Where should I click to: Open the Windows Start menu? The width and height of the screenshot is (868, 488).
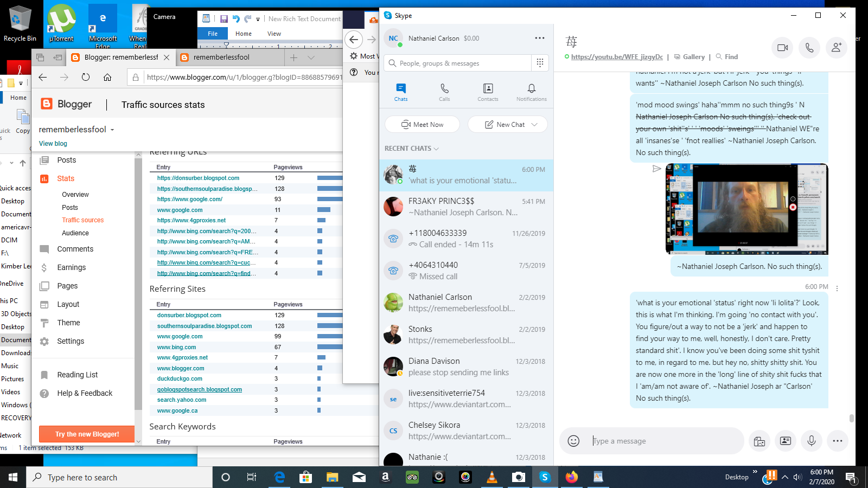[13, 477]
